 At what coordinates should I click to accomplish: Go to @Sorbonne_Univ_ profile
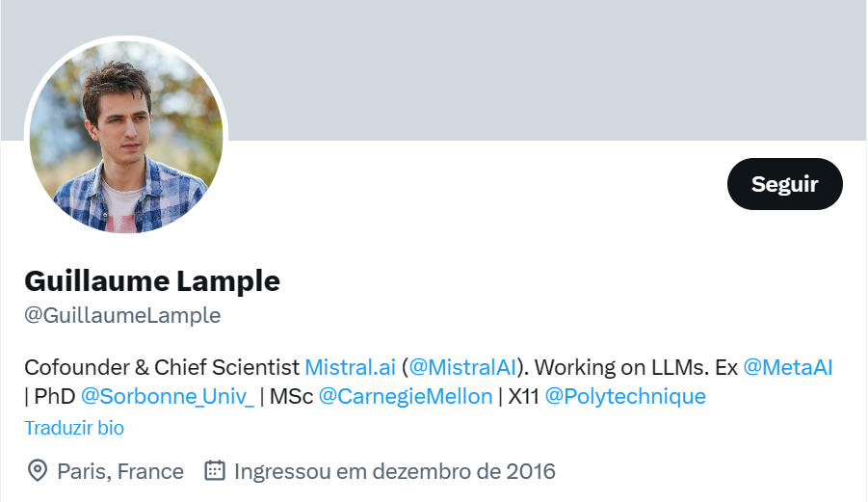point(168,396)
